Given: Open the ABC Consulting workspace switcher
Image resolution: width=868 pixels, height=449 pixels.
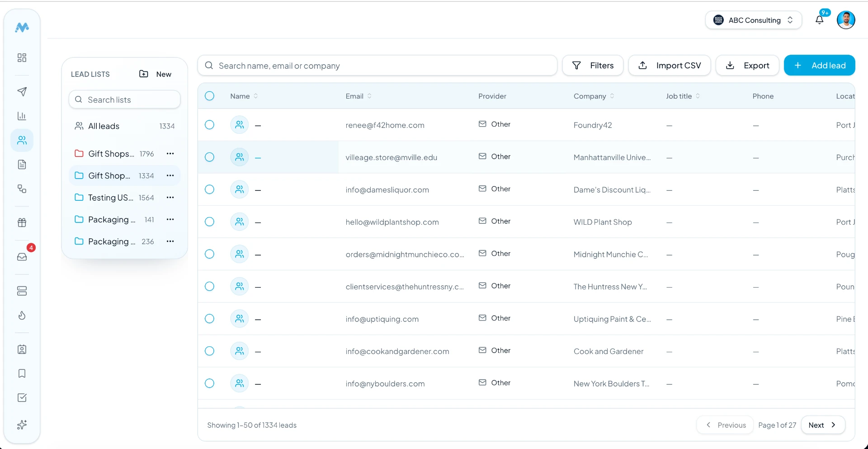Looking at the screenshot, I should [753, 20].
